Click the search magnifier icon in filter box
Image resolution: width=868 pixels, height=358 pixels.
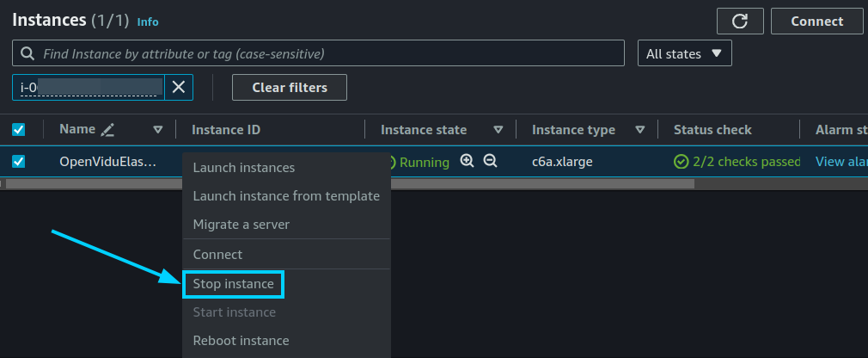pyautogui.click(x=28, y=53)
